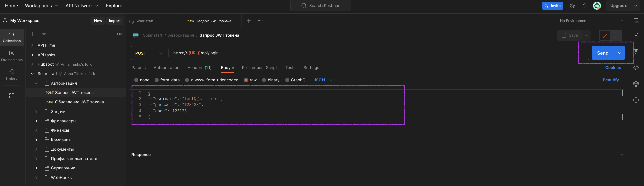Click the request info icon

[x=636, y=100]
